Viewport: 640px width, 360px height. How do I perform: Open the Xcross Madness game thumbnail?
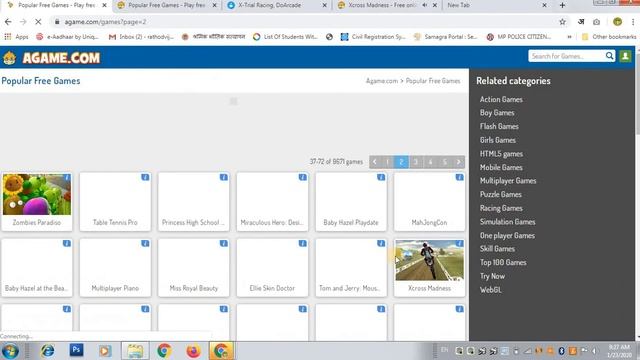429,260
